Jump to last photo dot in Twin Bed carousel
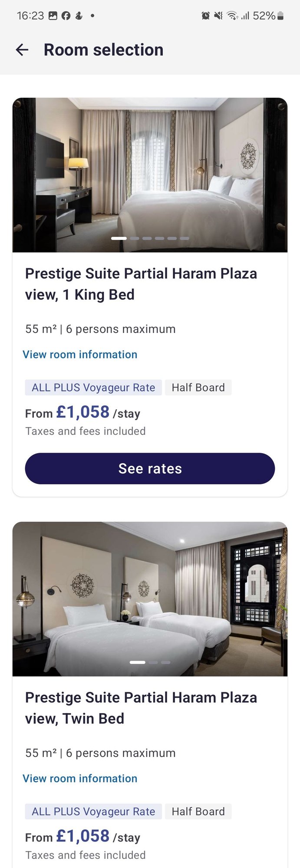 click(x=166, y=662)
